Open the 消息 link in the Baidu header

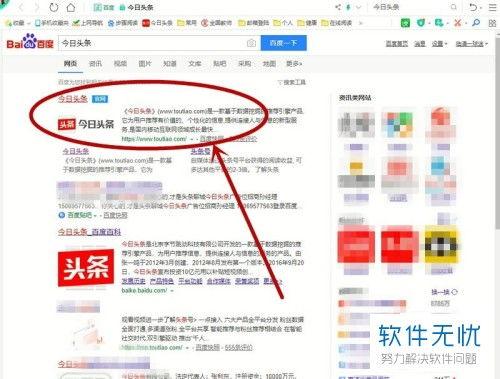coord(420,44)
